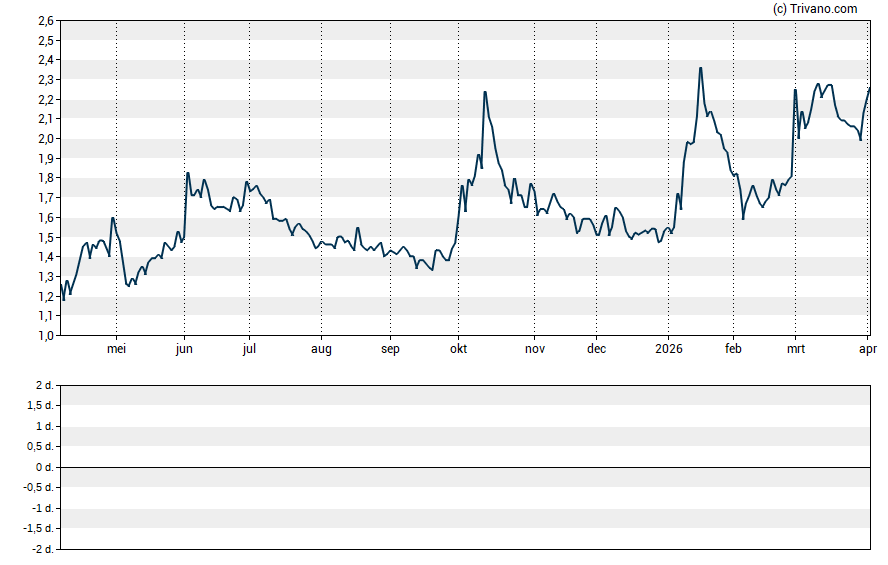Screen dimensions: 888x565
Task: Click the 'mrt' x-axis label
Action: [796, 349]
